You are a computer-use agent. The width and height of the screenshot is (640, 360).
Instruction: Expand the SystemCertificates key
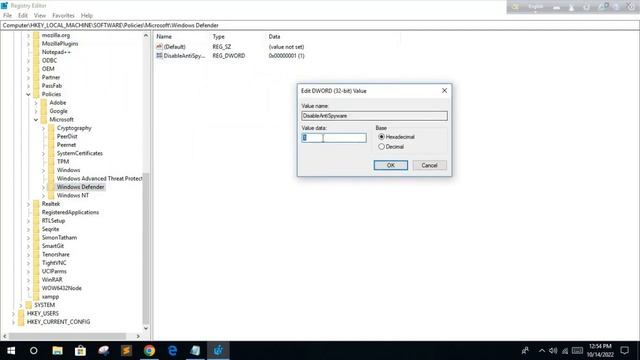(x=44, y=153)
